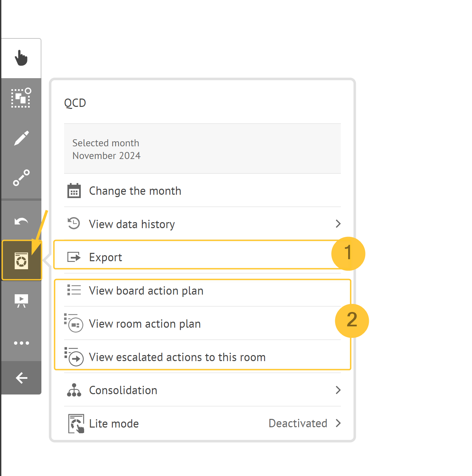Open View escalated actions to this room
Image resolution: width=472 pixels, height=476 pixels.
tap(202, 357)
